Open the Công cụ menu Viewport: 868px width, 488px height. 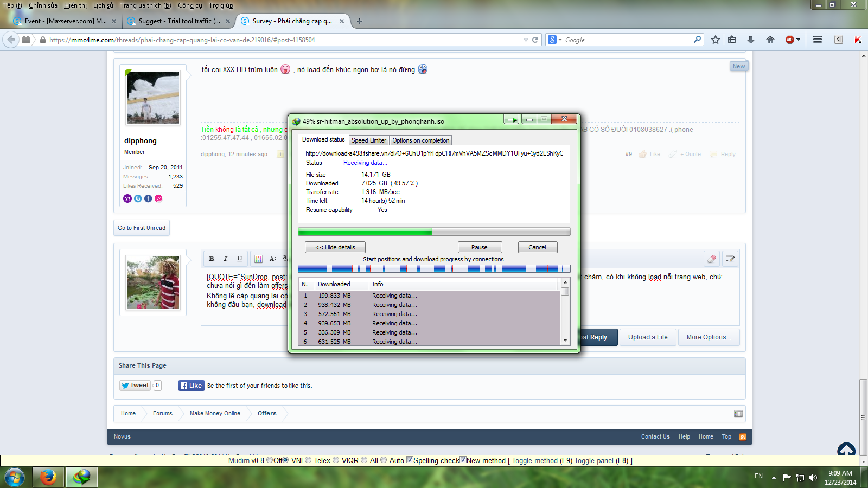(190, 5)
